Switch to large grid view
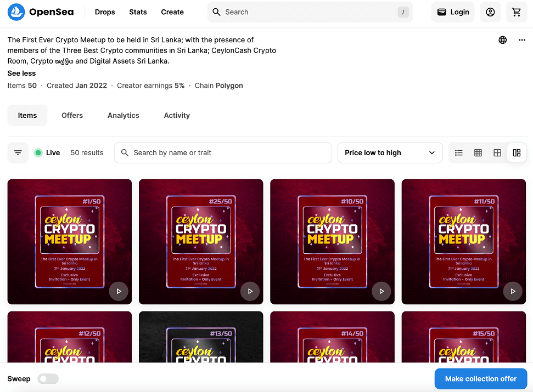This screenshot has height=392, width=533. click(497, 153)
